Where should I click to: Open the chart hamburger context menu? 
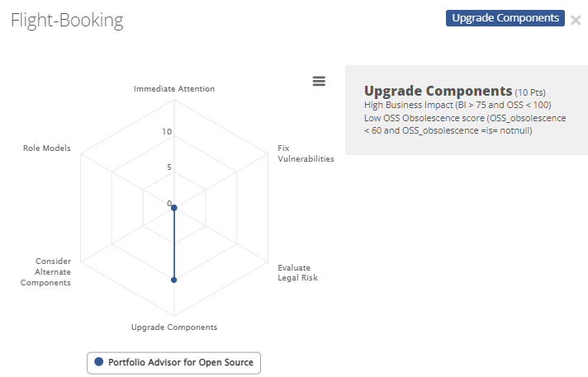pyautogui.click(x=319, y=81)
